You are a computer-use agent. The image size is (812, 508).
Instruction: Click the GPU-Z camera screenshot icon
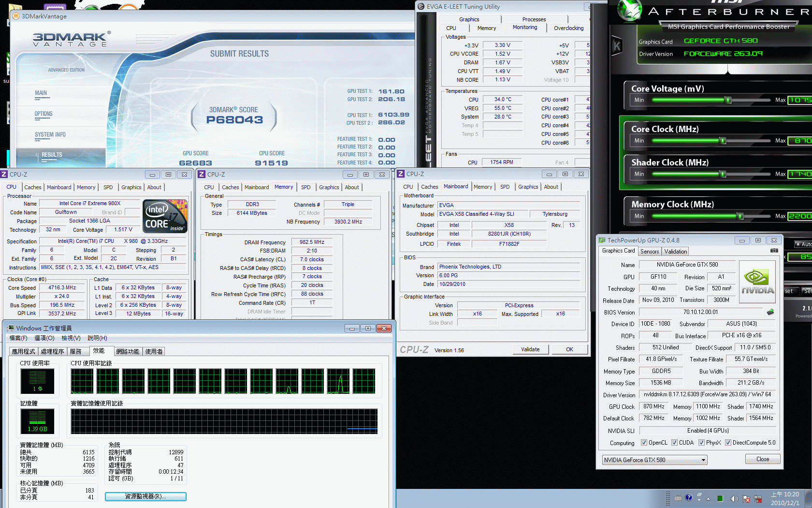(x=774, y=251)
